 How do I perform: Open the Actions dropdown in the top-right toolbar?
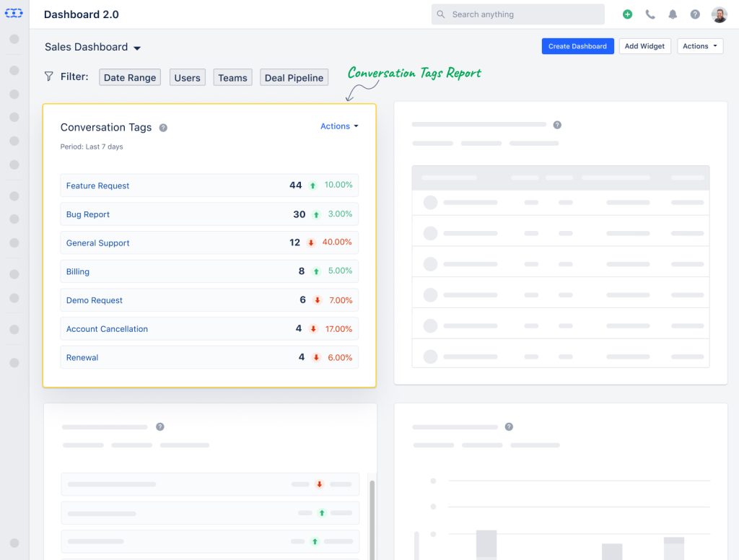pos(699,45)
